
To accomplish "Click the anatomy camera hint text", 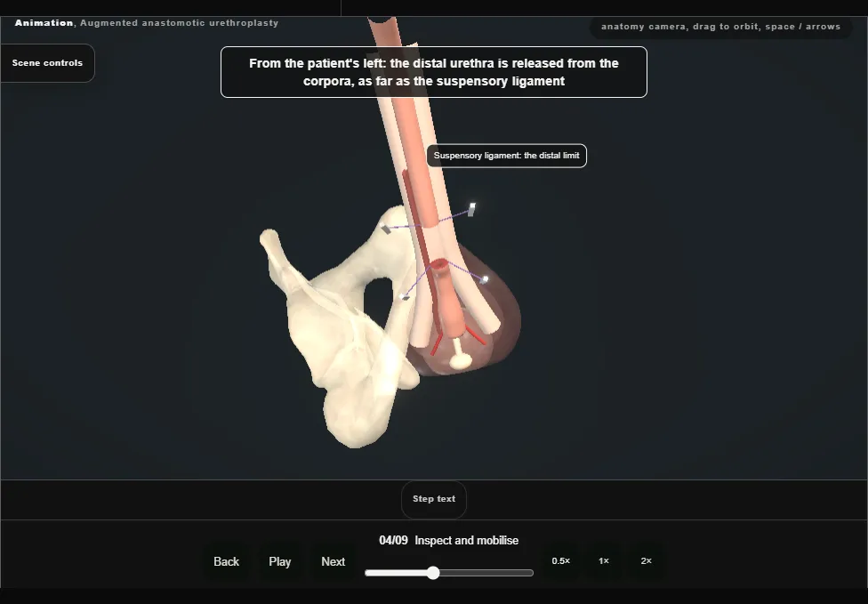I will (720, 27).
